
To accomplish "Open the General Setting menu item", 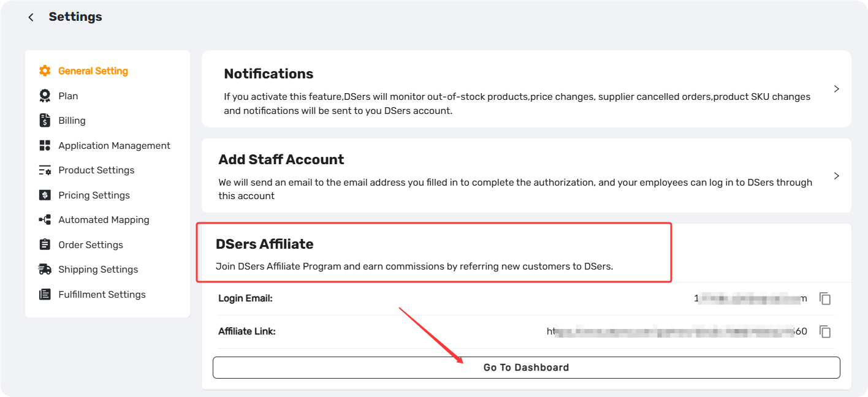I will pos(93,71).
